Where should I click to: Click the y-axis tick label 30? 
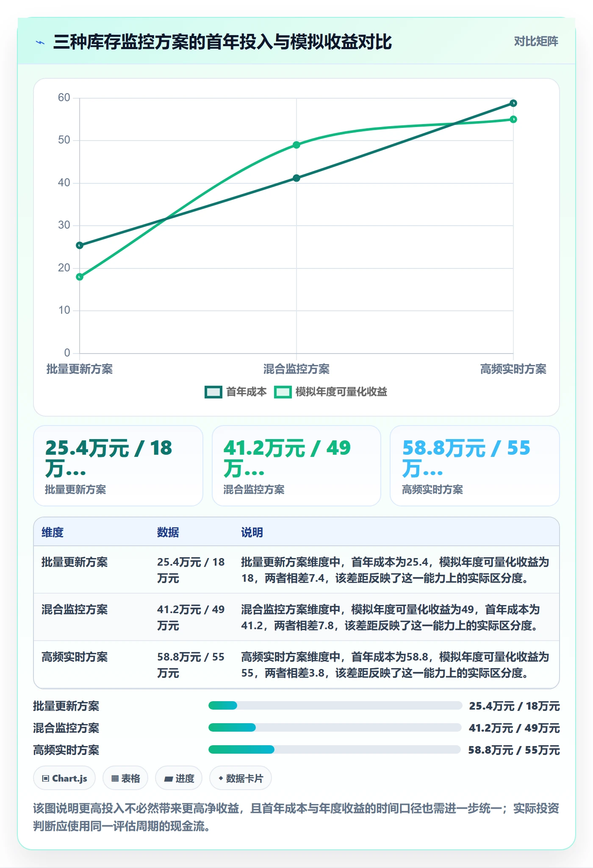(64, 225)
